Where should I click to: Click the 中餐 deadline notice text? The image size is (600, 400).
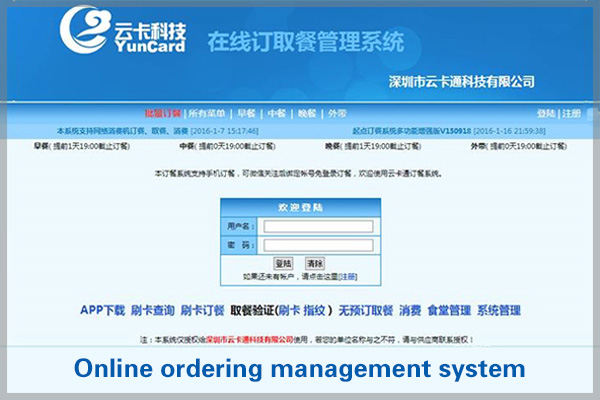(x=227, y=146)
